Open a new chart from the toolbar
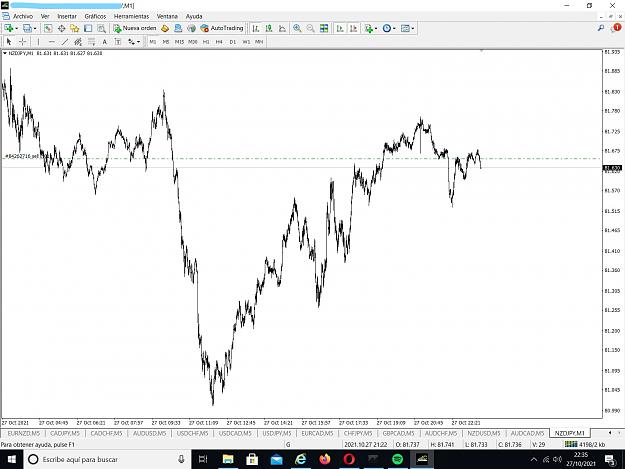Screen dimensions: 625x469 8,28
